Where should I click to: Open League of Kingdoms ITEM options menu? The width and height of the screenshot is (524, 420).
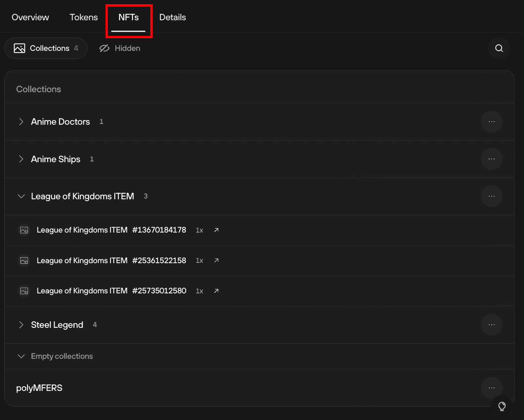pos(491,196)
